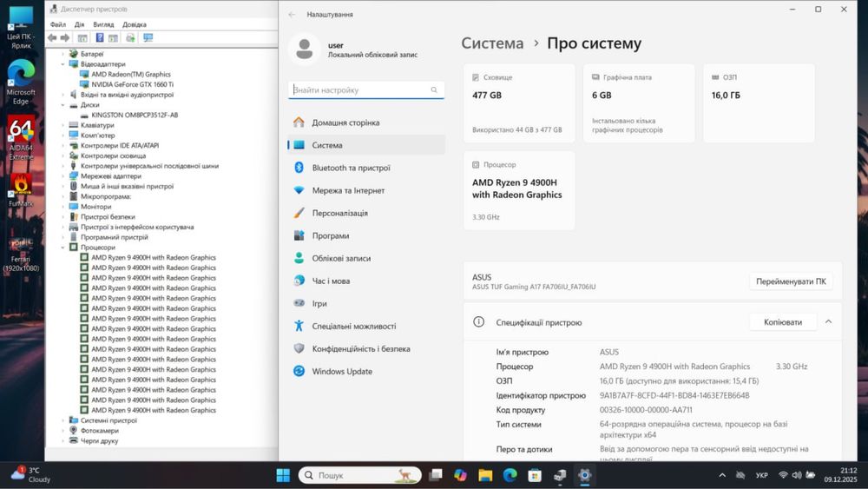Click the УКР language indicator
Screen dimensions: 868x489
pyautogui.click(x=762, y=475)
